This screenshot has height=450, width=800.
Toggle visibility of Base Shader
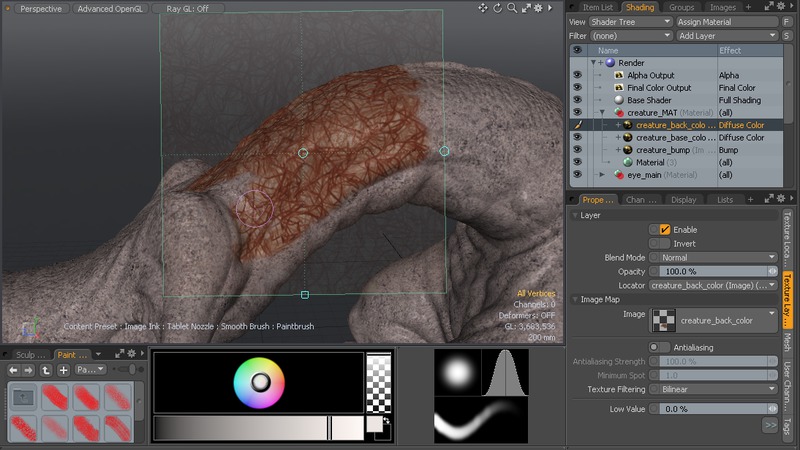(x=576, y=100)
